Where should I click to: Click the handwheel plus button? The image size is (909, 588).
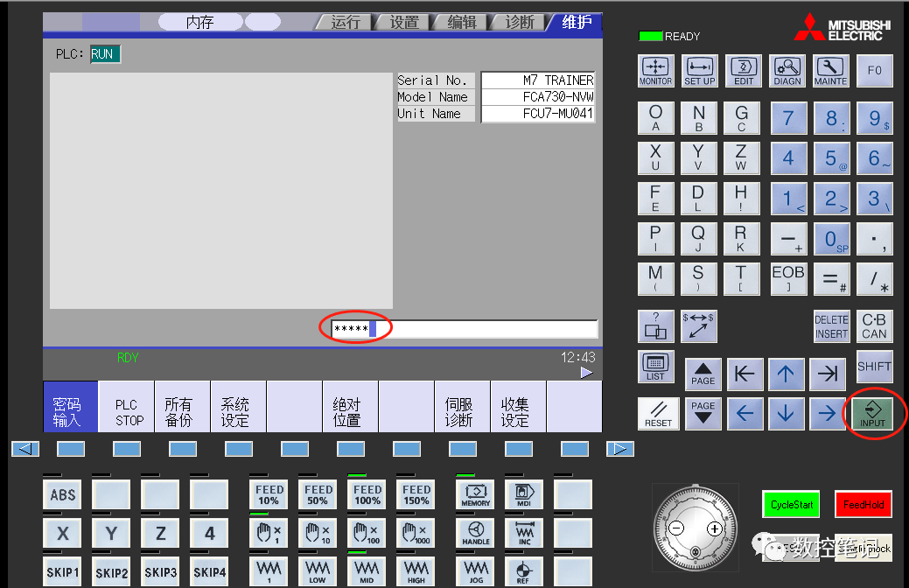(x=714, y=528)
